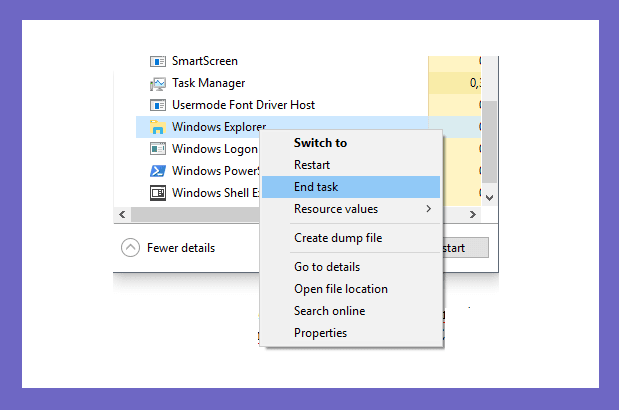The height and width of the screenshot is (410, 619).
Task: Select the Windows Explorer row text
Action: click(x=219, y=127)
